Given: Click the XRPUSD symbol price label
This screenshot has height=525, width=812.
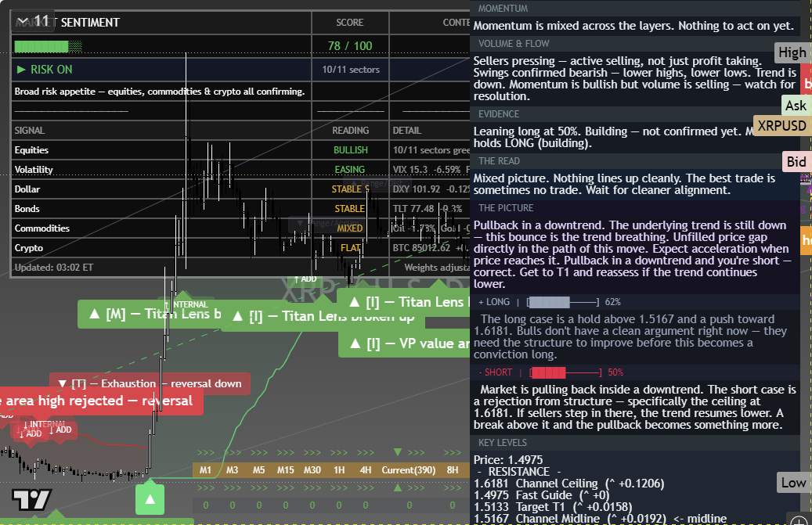Looking at the screenshot, I should tap(781, 126).
